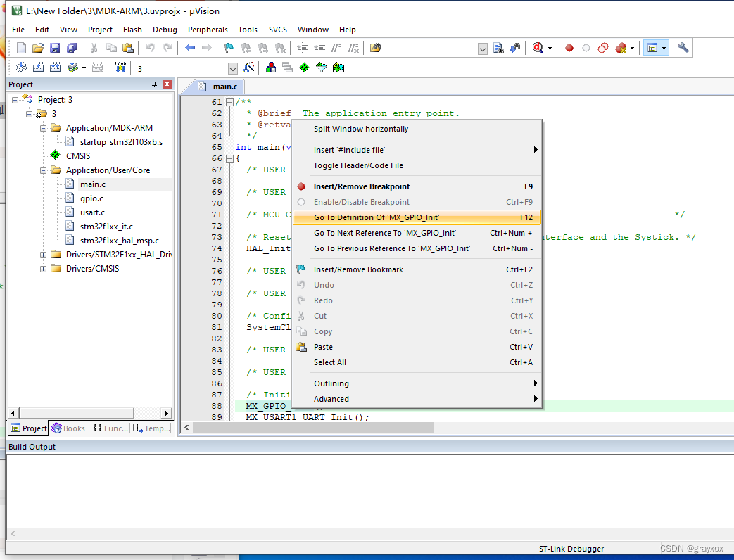Comment the selection with the comment icon
Image resolution: width=734 pixels, height=560 pixels.
(336, 48)
